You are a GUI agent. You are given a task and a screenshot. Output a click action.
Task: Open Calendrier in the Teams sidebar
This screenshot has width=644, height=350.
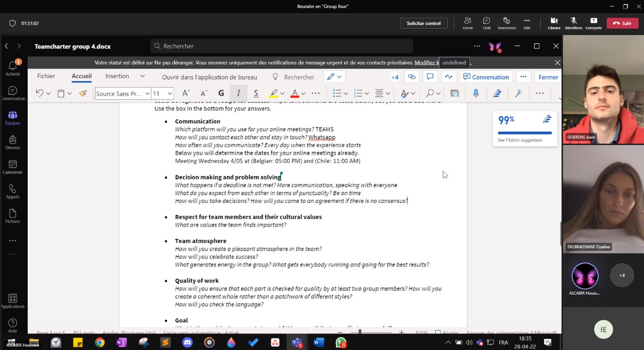coord(13,167)
